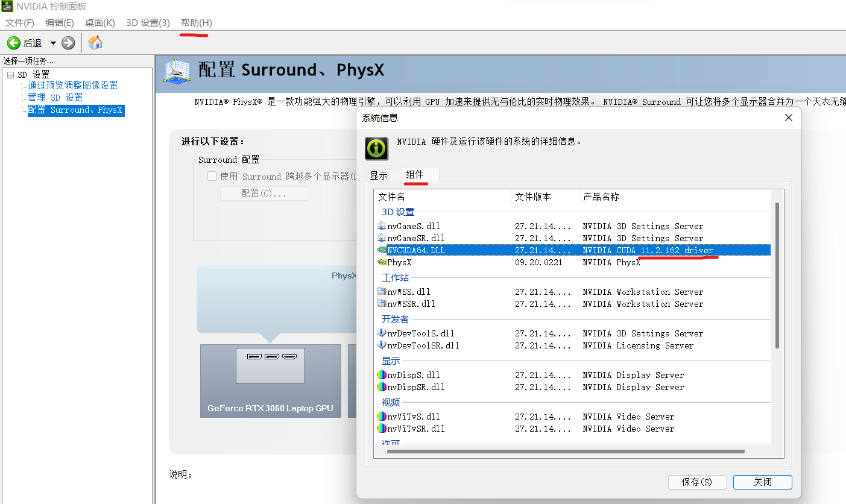
Task: Select the nvGameS.dll file name
Action: pos(414,226)
